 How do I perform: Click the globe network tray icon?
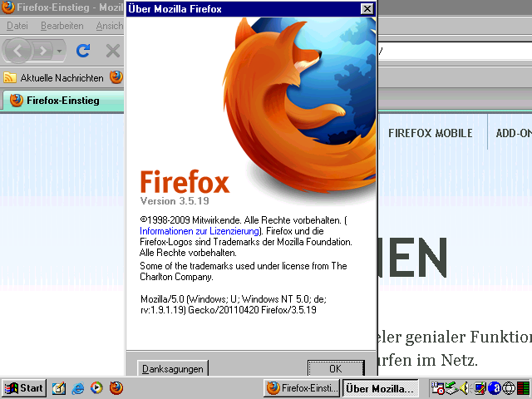[509, 388]
